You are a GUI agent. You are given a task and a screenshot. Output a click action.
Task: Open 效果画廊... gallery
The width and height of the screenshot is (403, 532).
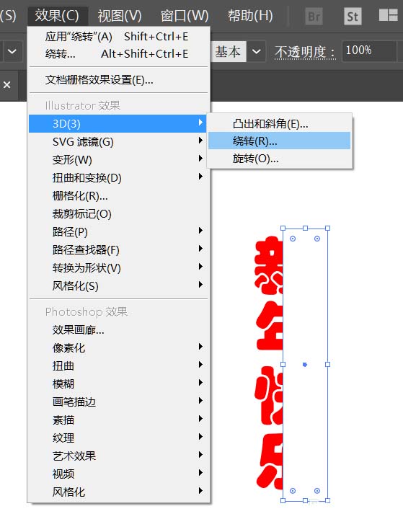pos(118,329)
